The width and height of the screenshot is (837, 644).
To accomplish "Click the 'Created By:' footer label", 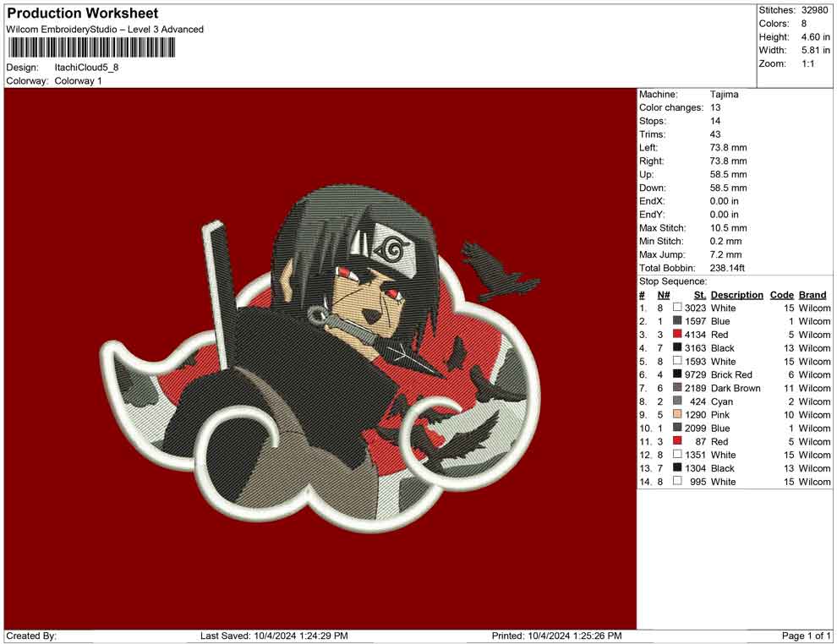I will coord(31,636).
